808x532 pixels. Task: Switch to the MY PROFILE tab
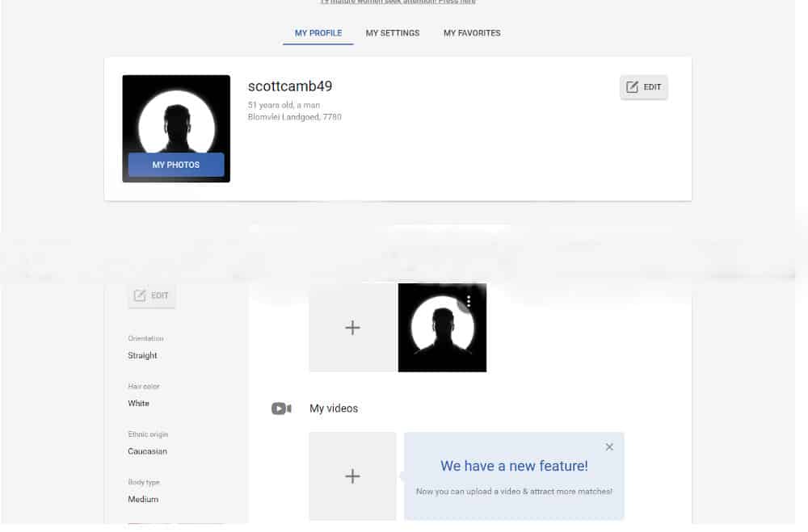point(318,33)
